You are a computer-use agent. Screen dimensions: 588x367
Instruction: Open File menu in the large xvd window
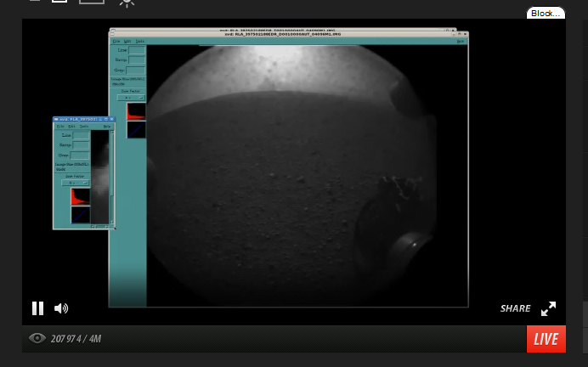(x=116, y=41)
